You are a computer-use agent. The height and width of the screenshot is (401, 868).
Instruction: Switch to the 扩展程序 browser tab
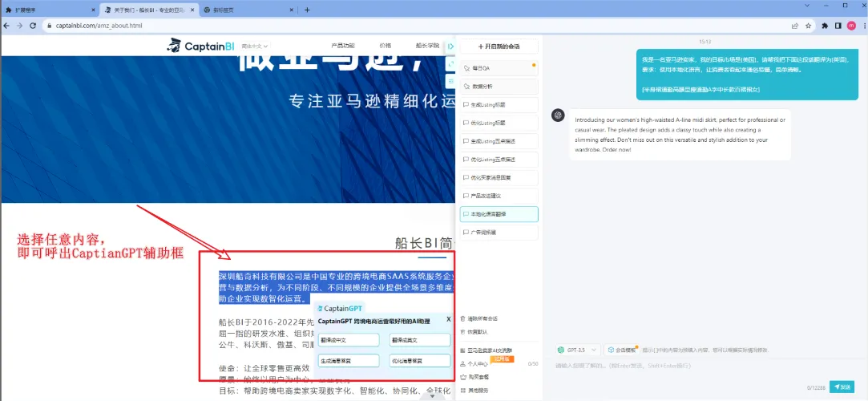(x=48, y=10)
